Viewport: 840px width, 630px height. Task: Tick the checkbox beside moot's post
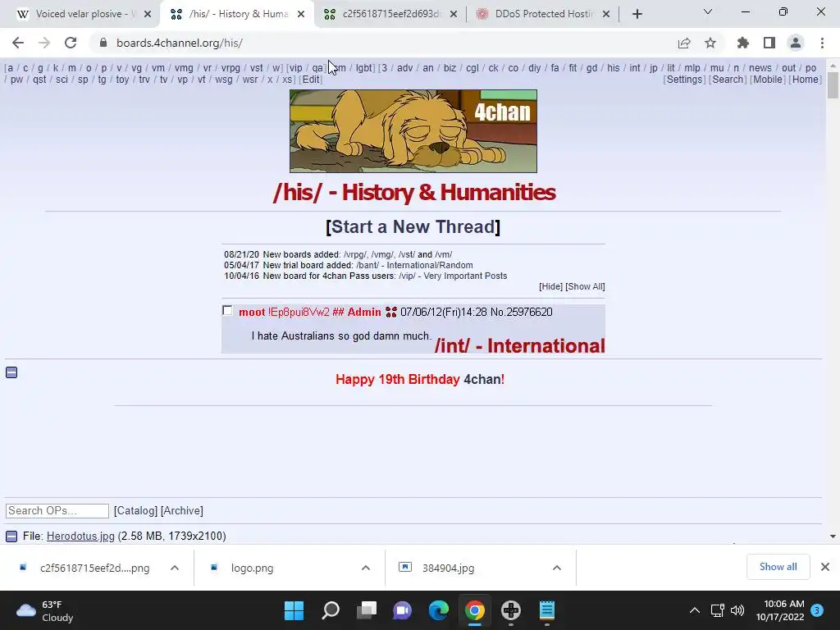[227, 311]
